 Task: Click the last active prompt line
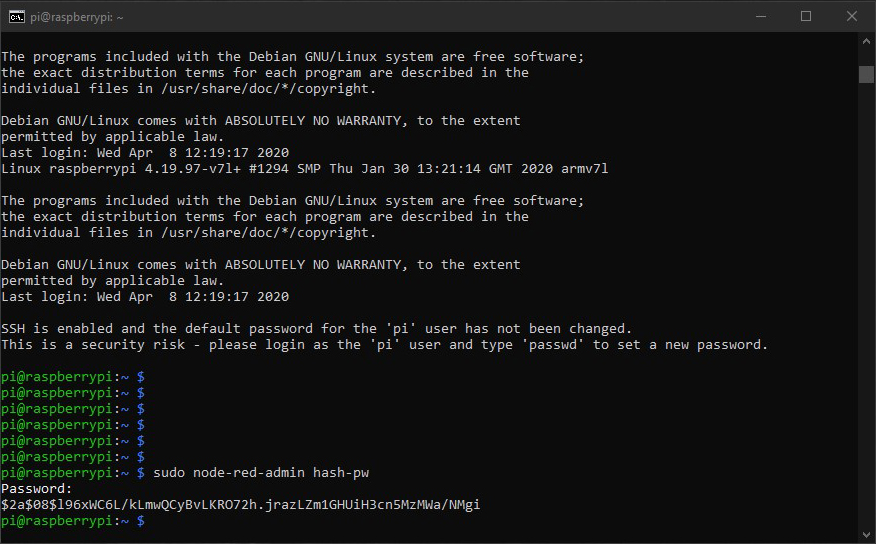click(x=73, y=521)
